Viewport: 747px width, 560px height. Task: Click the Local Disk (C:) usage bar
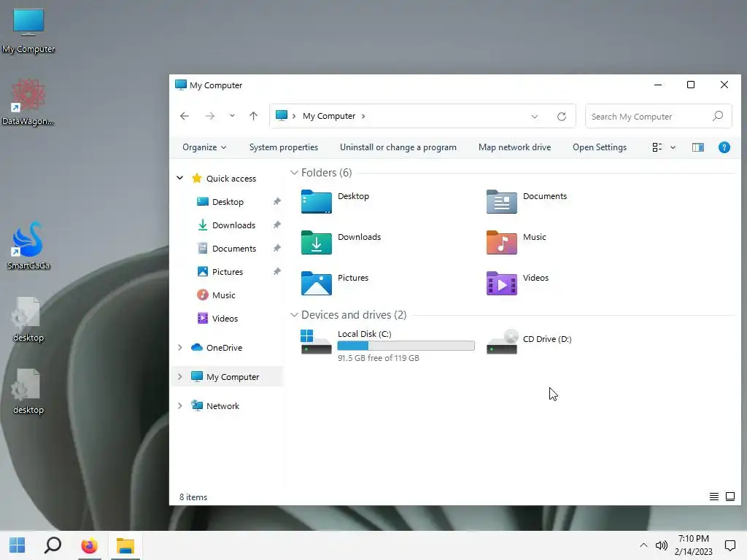406,346
